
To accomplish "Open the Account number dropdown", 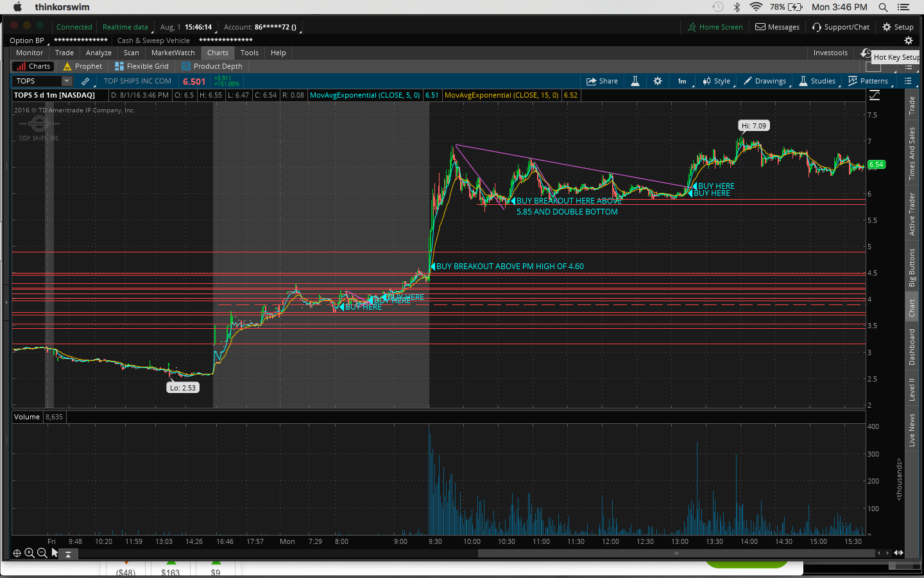I will pyautogui.click(x=262, y=27).
